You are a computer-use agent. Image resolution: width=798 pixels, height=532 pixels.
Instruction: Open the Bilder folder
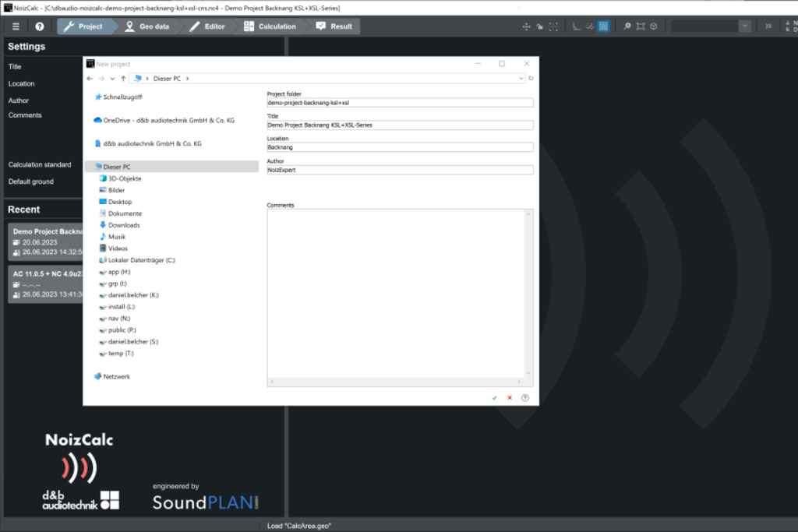click(112, 190)
